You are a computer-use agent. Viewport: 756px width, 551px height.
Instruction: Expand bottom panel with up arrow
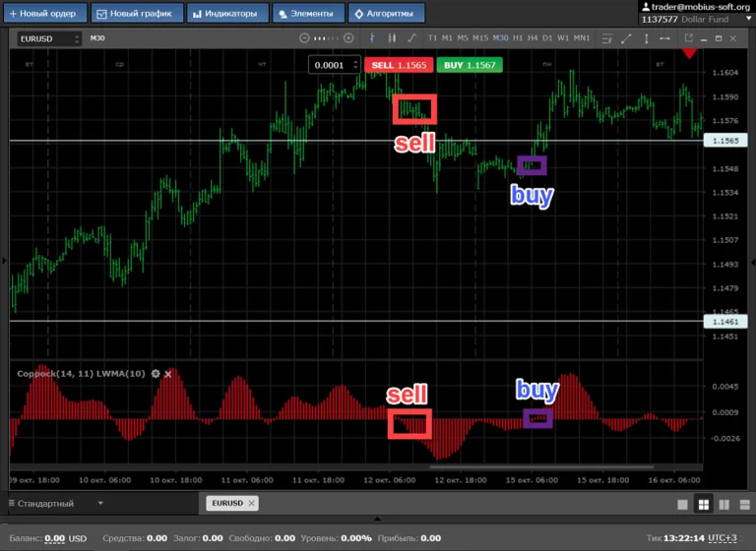click(378, 519)
